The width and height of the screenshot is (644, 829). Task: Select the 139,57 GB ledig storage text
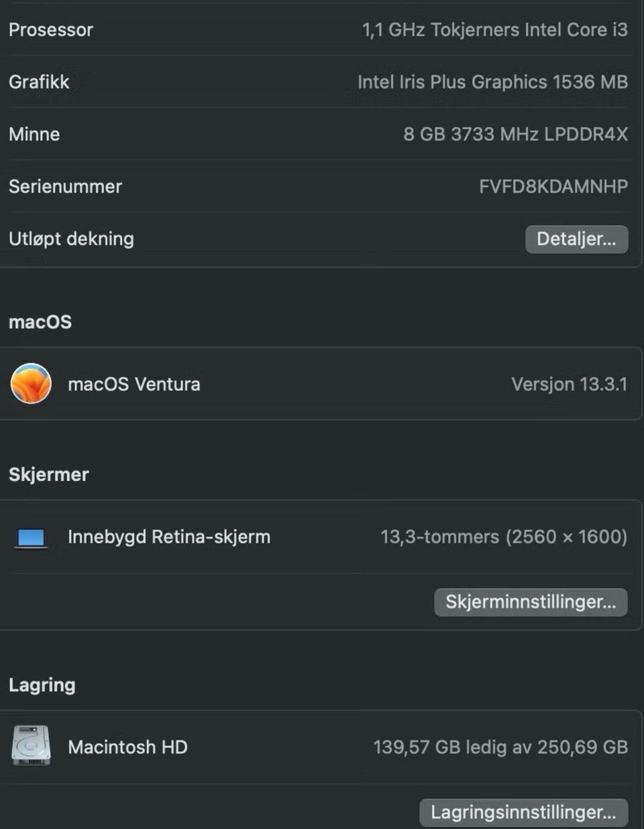click(x=500, y=747)
